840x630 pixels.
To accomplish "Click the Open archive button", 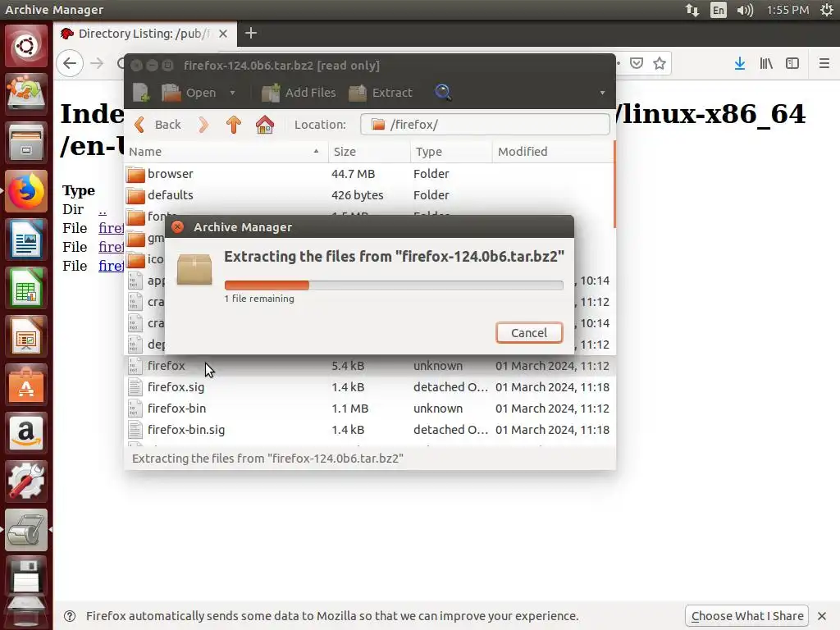I will pos(189,93).
